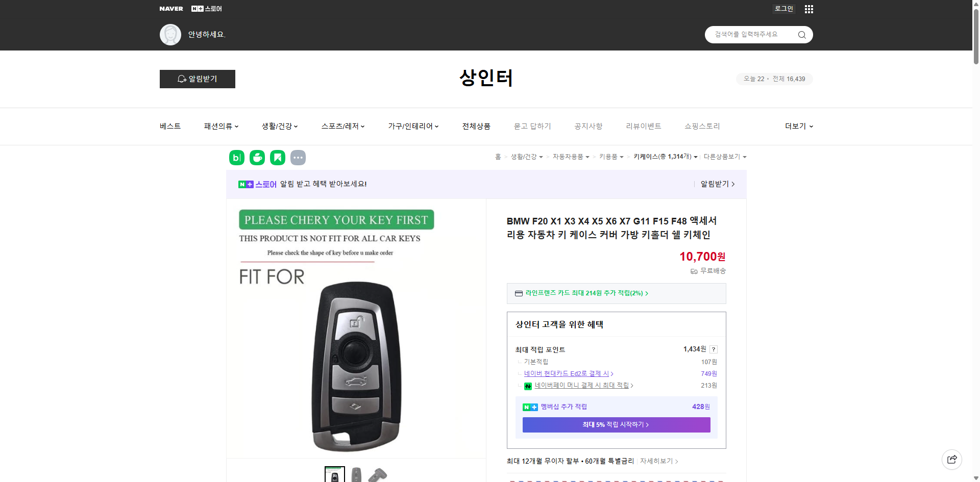This screenshot has width=980, height=482.
Task: Click the search magnifier icon
Action: (801, 34)
